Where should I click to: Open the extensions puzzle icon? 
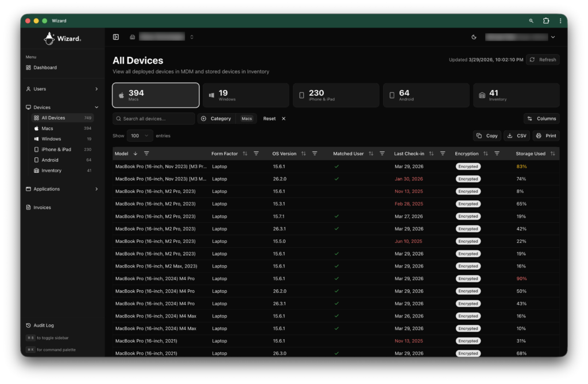546,21
